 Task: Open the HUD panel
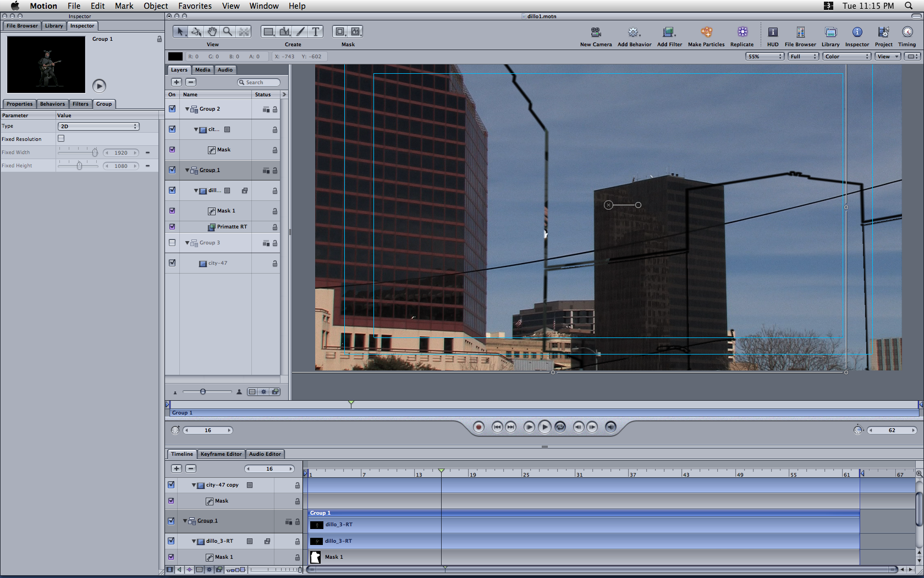tap(773, 32)
